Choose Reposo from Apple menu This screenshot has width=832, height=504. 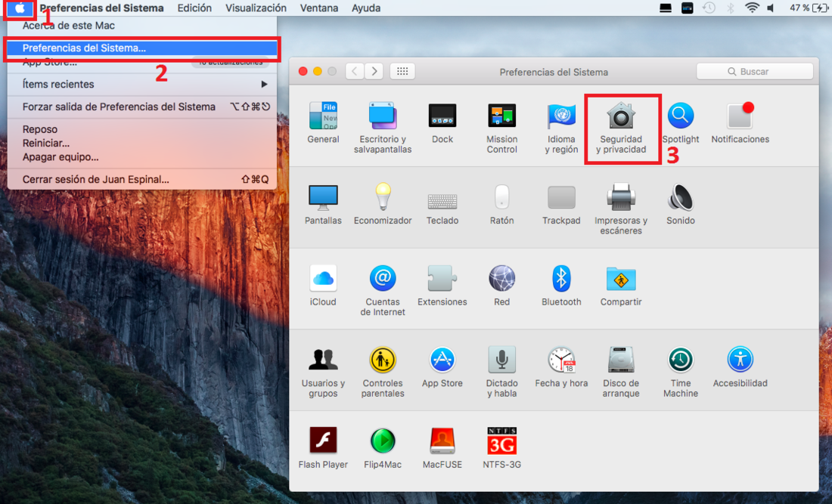[142, 129]
